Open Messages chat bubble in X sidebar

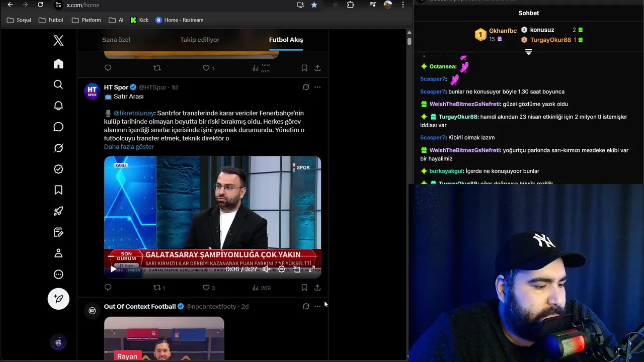(x=58, y=127)
